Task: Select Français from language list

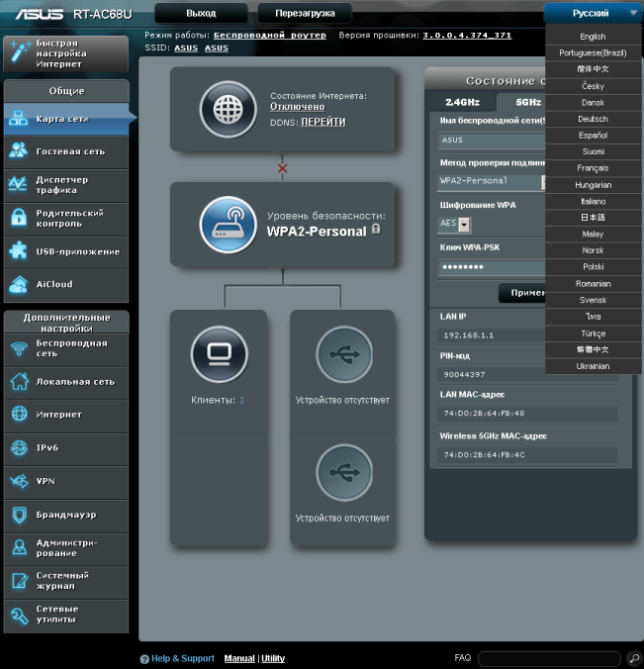Action: tap(593, 168)
